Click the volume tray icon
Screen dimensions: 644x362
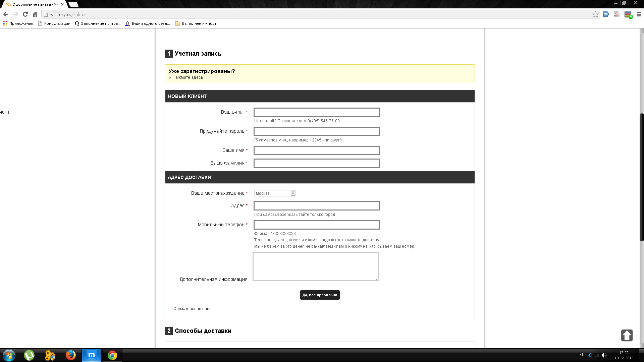[604, 355]
